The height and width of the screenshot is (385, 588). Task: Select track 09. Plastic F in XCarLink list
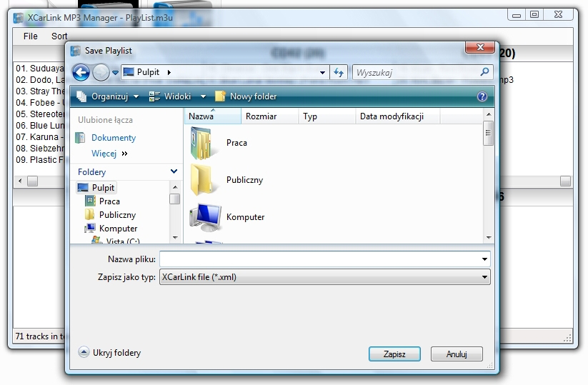pyautogui.click(x=40, y=160)
